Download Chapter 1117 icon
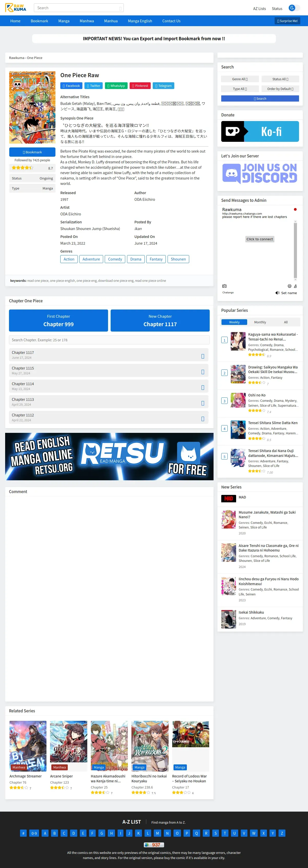This screenshot has height=868, width=308. 203,356
